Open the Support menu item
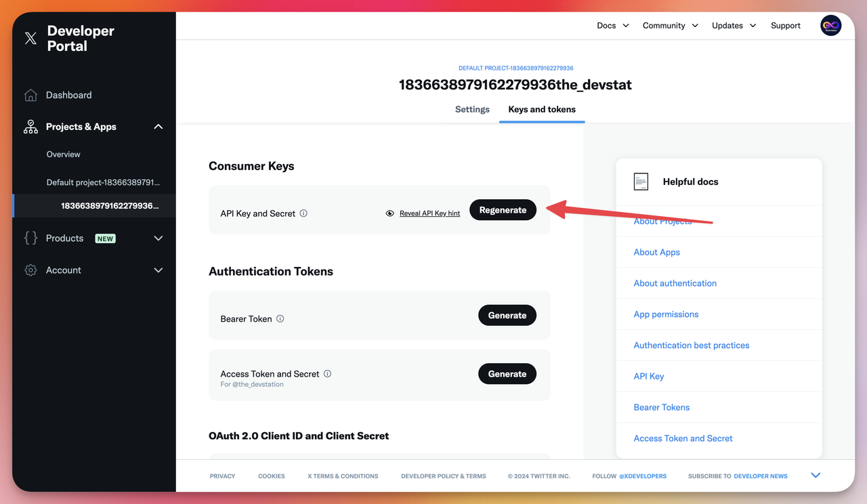 click(x=786, y=26)
